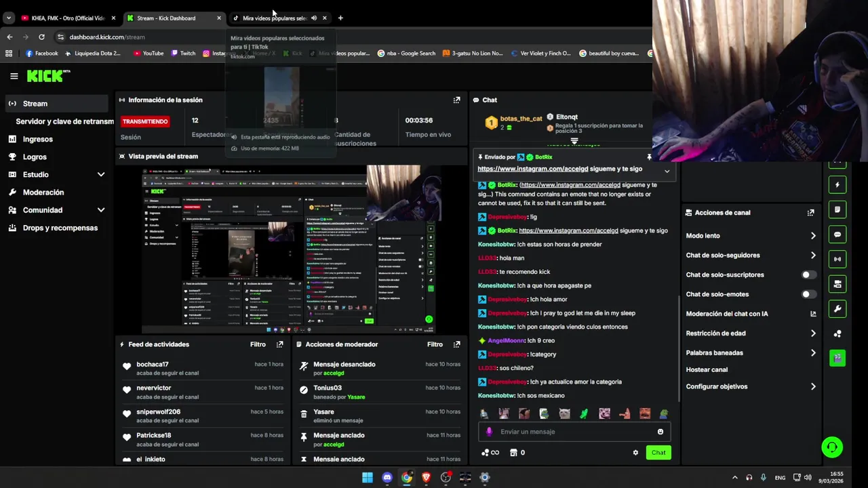The image size is (868, 488).
Task: Open Brave browser from the taskbar
Action: (x=426, y=477)
